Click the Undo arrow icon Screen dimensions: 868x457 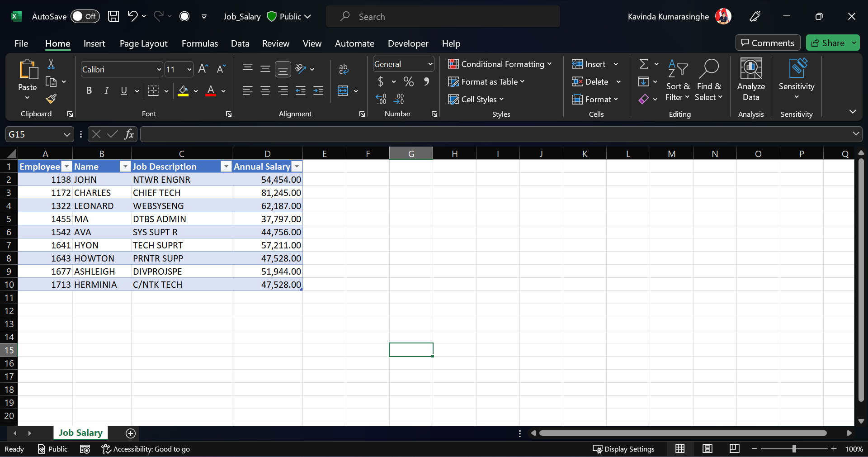[132, 16]
